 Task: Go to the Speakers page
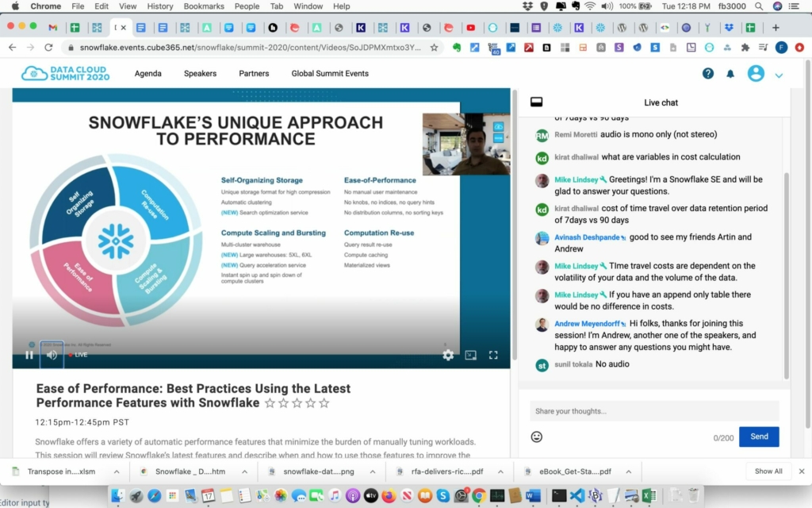[x=200, y=74]
